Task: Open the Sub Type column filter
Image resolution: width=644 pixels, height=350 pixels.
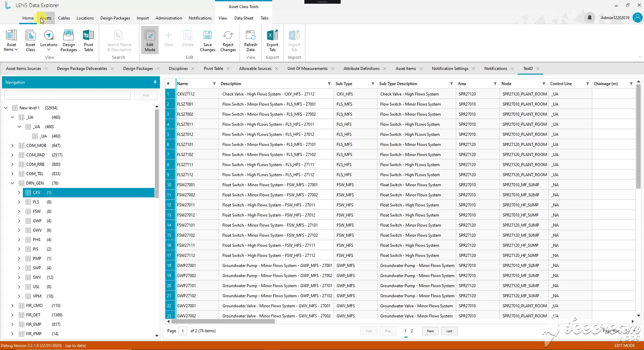Action: coord(373,84)
